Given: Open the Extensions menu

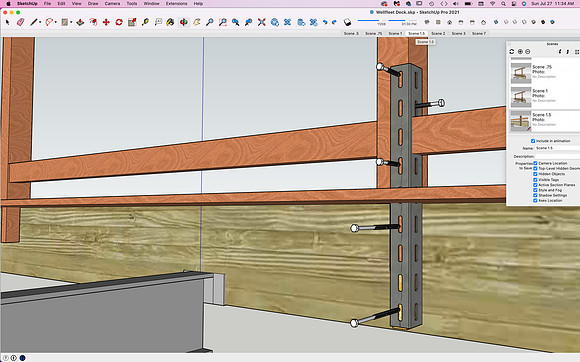Looking at the screenshot, I should [x=176, y=3].
